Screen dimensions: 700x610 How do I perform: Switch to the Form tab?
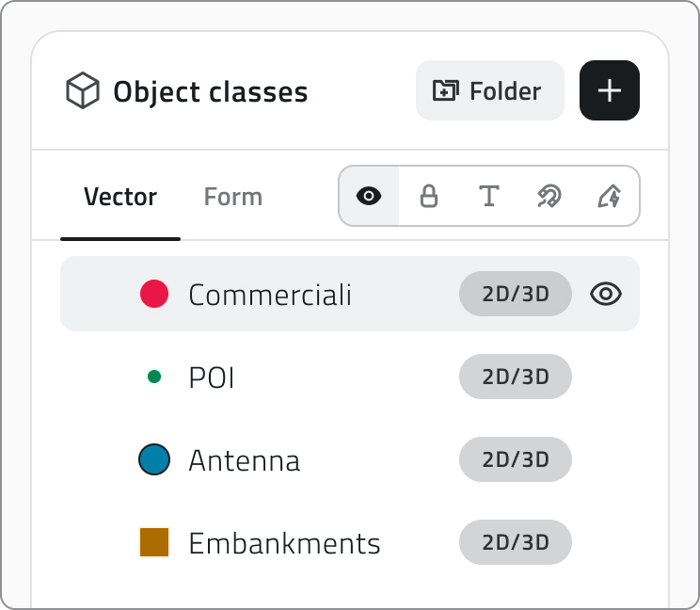(x=233, y=197)
